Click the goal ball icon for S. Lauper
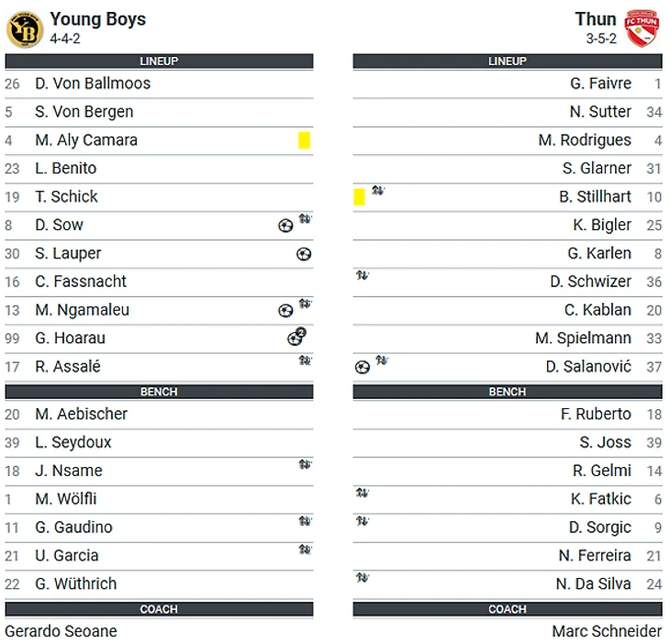The height and width of the screenshot is (644, 670). (304, 254)
